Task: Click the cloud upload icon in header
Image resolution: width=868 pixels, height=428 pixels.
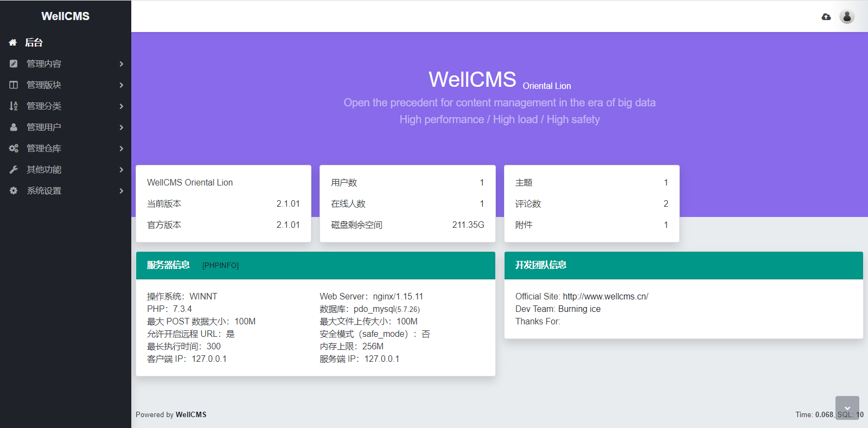Action: pyautogui.click(x=826, y=17)
